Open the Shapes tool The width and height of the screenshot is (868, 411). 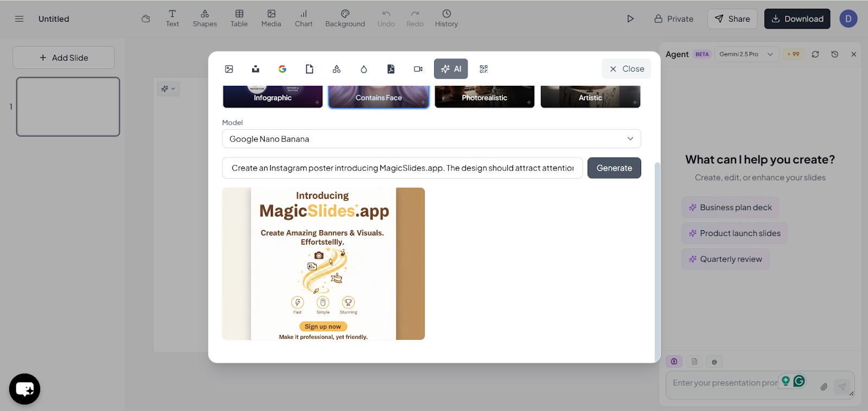pos(205,18)
